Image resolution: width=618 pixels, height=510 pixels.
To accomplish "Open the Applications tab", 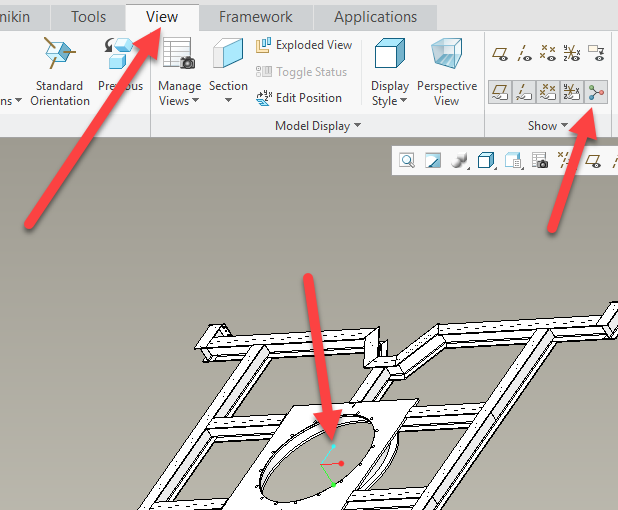I will click(x=375, y=17).
